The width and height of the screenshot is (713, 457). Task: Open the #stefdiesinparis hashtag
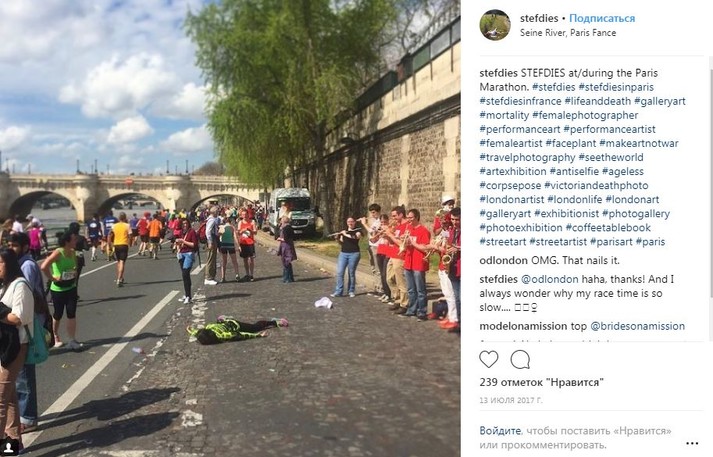pos(616,87)
